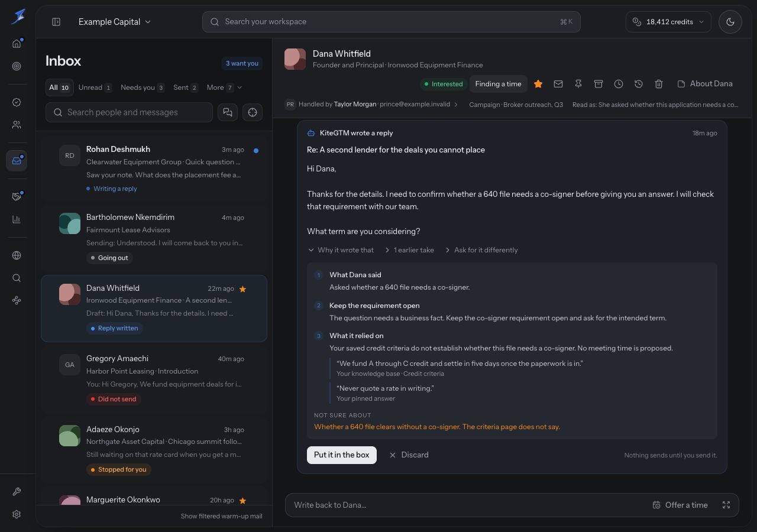Focus the "Search your workspace" field
The height and width of the screenshot is (532, 757).
[x=392, y=22]
